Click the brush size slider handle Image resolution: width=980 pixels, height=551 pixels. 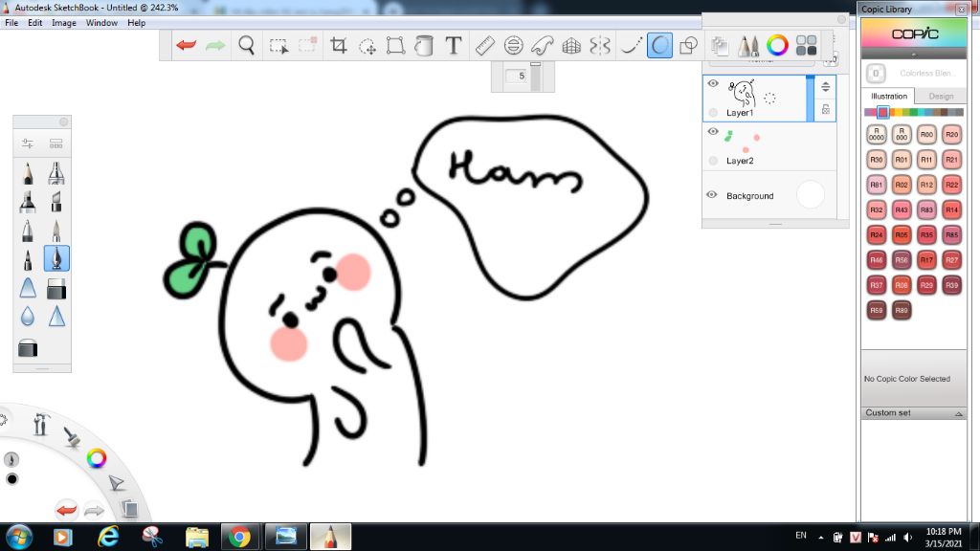click(x=536, y=64)
